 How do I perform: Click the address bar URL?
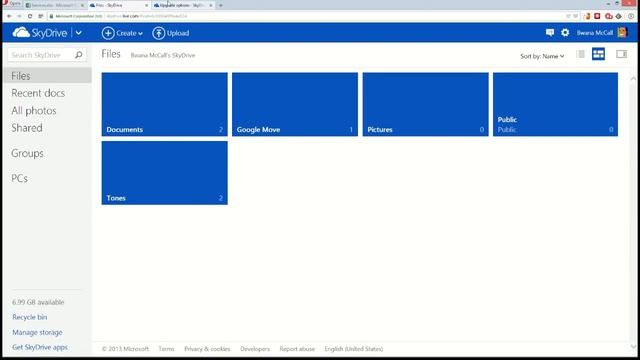click(147, 16)
